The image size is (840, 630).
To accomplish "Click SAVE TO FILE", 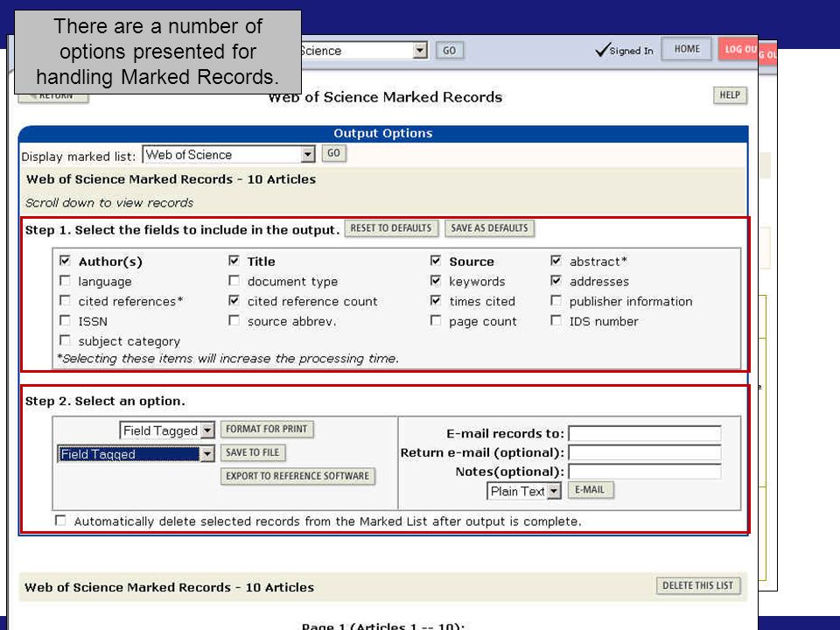I will click(253, 452).
